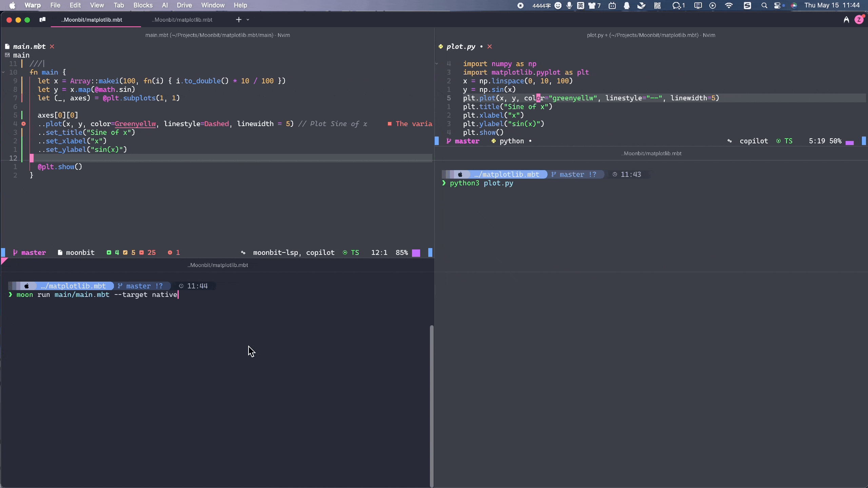Open Spotlight search from the menu bar
Viewport: 868px width, 488px height.
tap(764, 5)
